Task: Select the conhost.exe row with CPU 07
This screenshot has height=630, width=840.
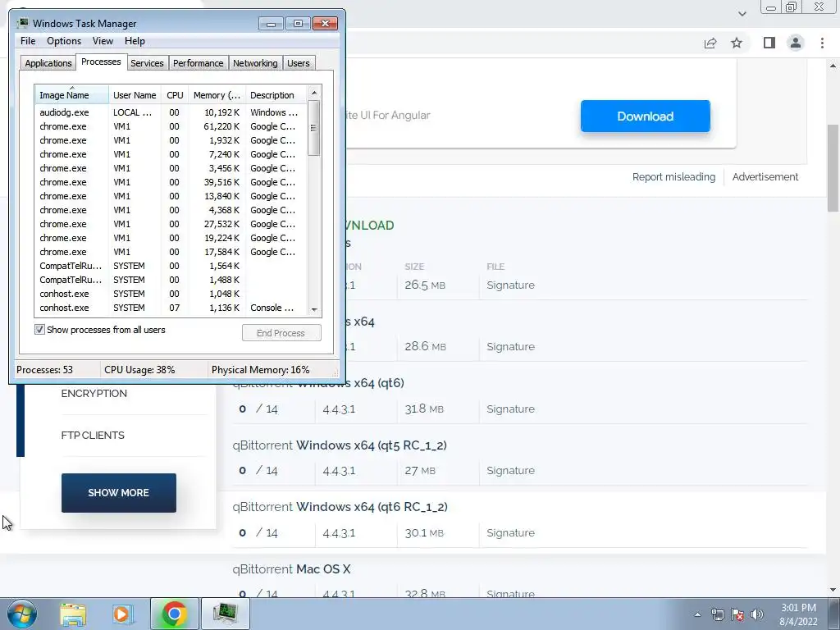Action: tap(171, 308)
